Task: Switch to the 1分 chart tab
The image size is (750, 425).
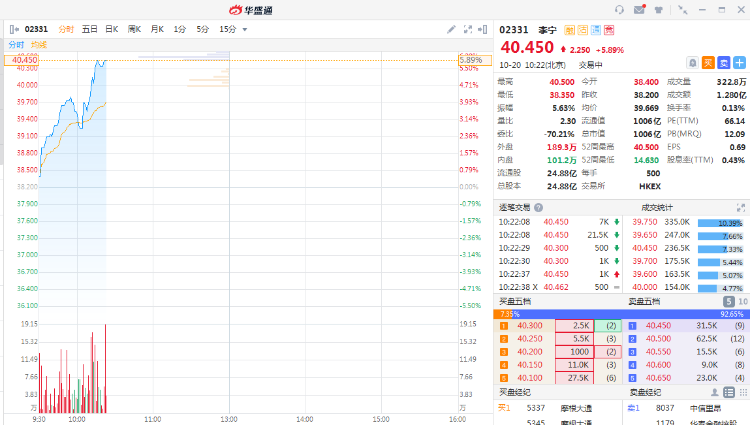Action: click(180, 29)
